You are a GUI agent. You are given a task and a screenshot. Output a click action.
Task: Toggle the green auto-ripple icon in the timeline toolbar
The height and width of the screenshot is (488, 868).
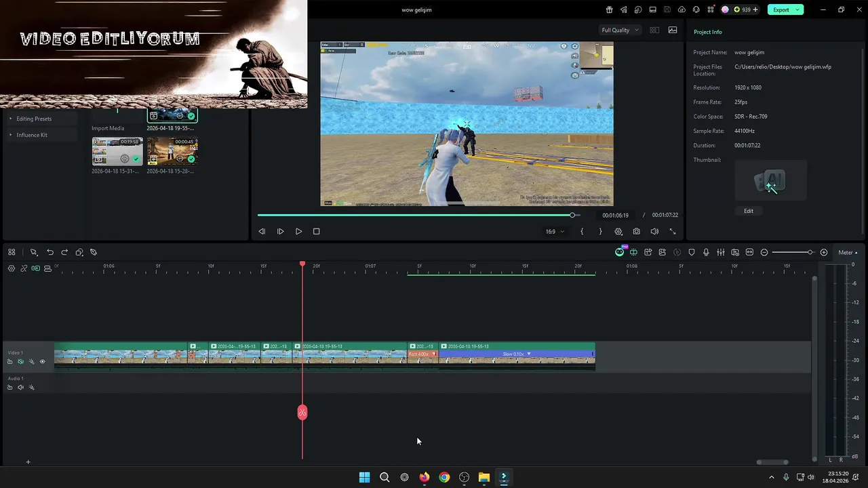(633, 252)
